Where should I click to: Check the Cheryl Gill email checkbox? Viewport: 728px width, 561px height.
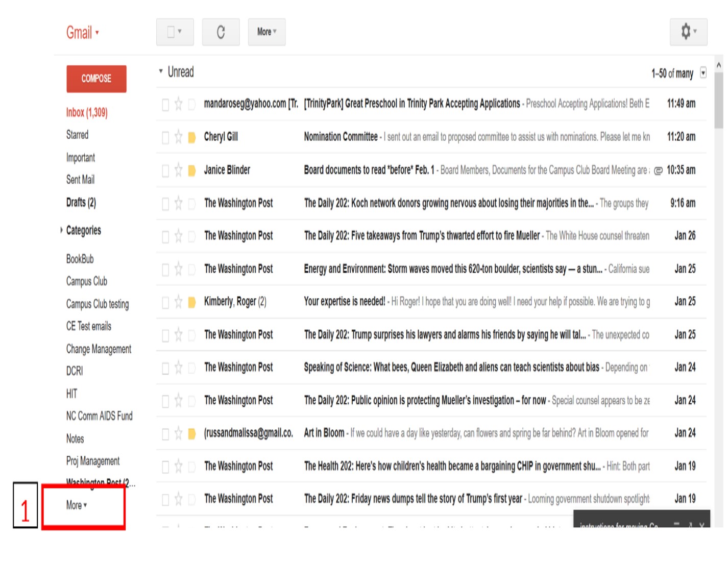165,138
